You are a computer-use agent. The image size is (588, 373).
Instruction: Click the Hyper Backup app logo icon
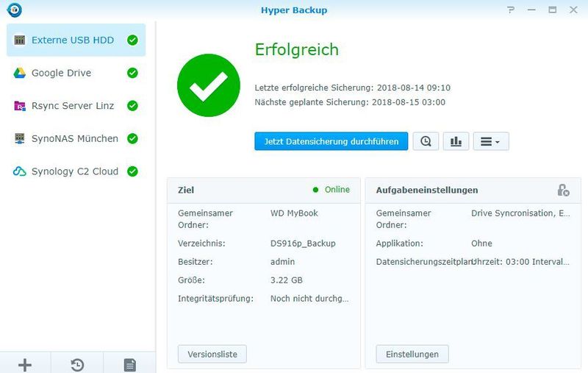click(14, 10)
